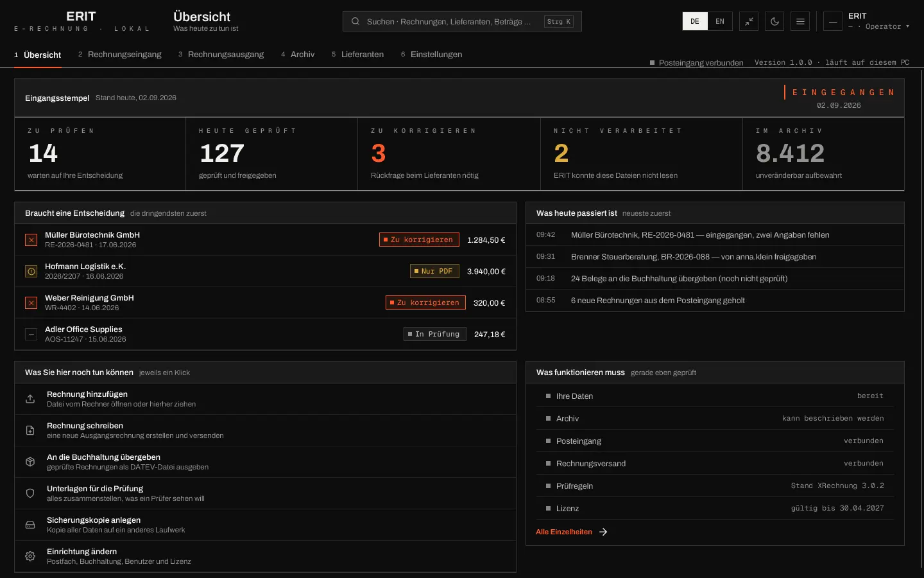Image resolution: width=924 pixels, height=578 pixels.
Task: Open the Rechnungsausgang tab
Action: [221, 55]
